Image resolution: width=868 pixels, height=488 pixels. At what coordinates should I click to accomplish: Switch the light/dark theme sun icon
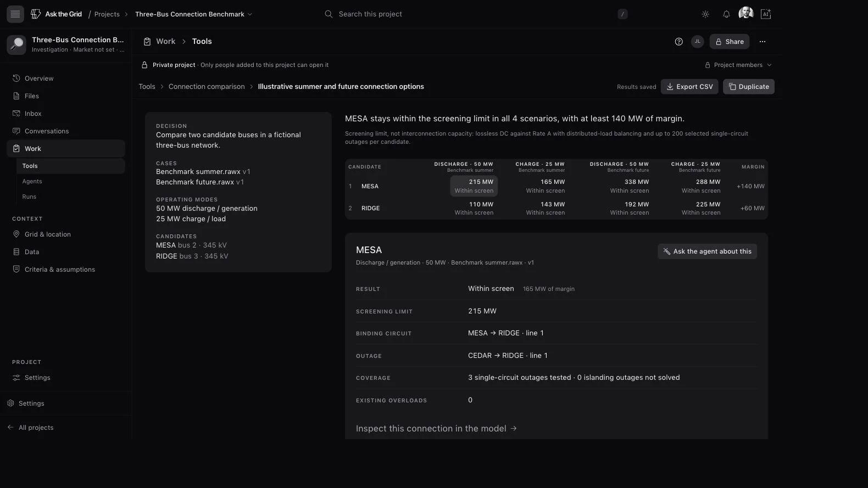click(705, 14)
